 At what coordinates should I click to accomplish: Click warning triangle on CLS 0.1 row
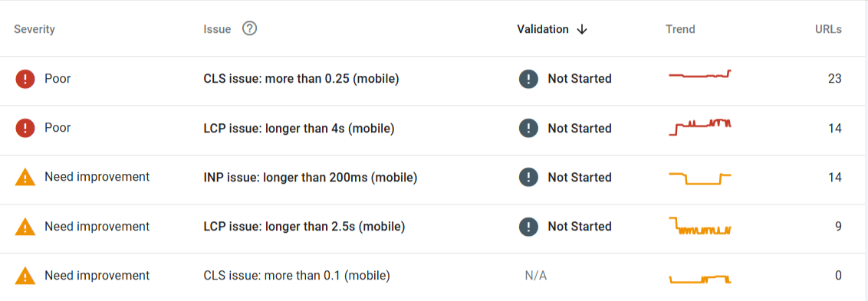tap(25, 276)
